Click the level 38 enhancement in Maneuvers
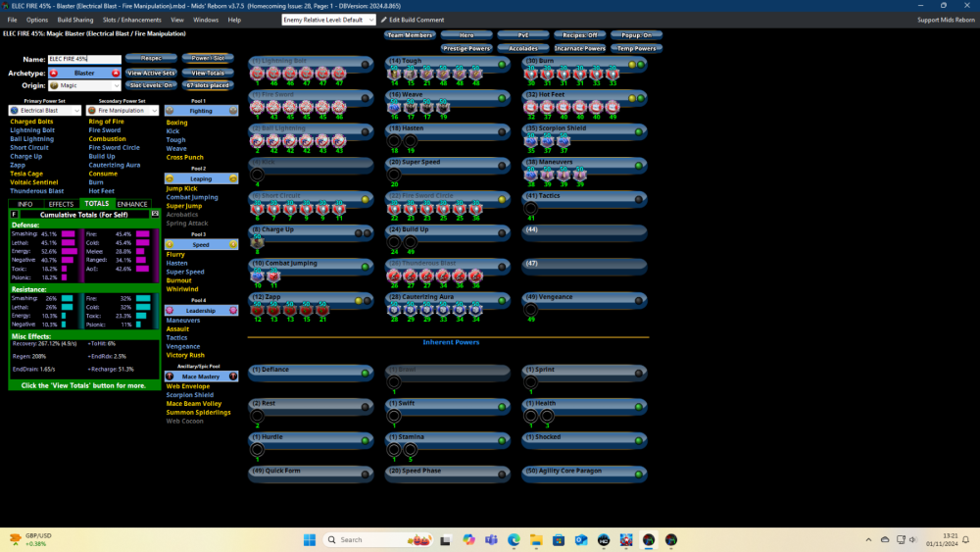 [x=530, y=176]
